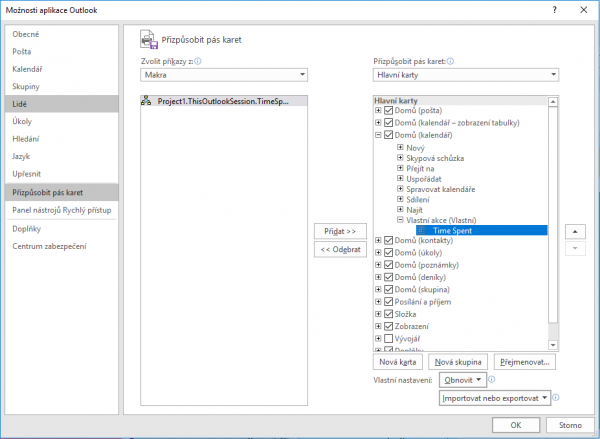Open Importovat nebo exportovat dropdown
600x439 pixels.
tap(495, 398)
